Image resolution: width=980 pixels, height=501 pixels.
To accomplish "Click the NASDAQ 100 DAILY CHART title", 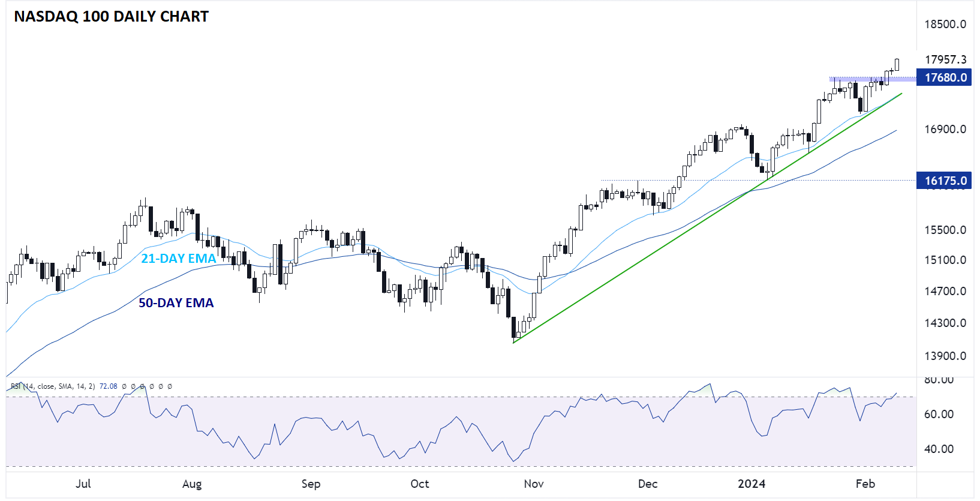I will click(x=111, y=16).
